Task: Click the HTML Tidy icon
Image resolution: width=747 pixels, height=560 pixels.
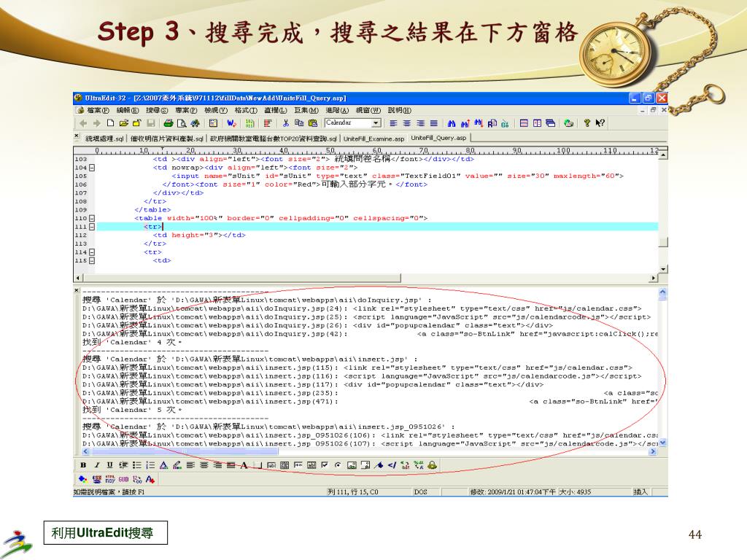Action: (110, 479)
